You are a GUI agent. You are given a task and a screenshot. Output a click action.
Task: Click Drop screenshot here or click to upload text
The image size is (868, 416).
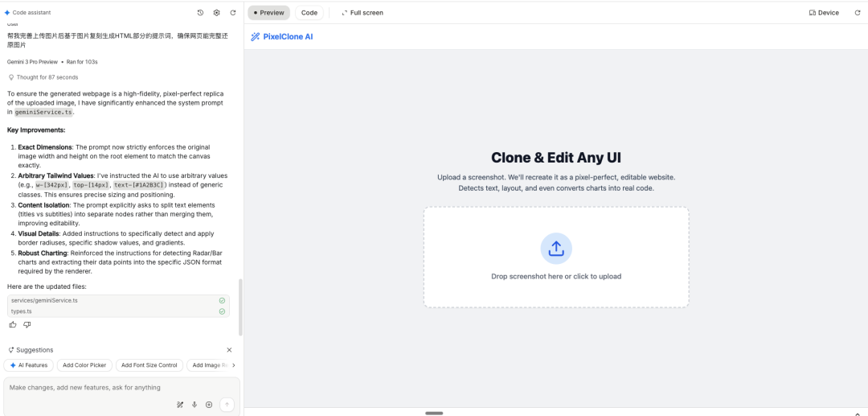pyautogui.click(x=556, y=277)
